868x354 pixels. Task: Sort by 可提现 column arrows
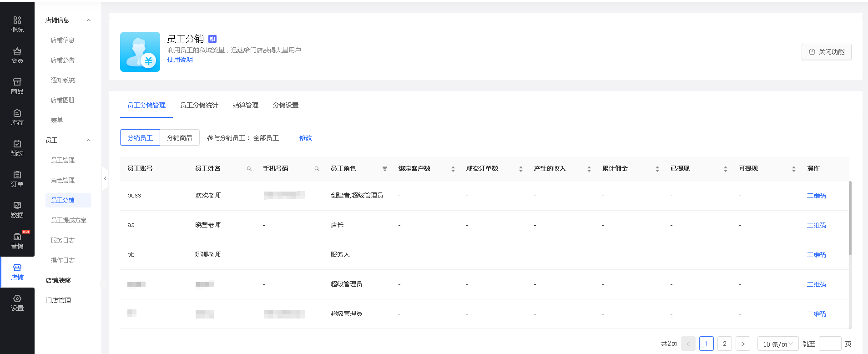[x=794, y=169]
